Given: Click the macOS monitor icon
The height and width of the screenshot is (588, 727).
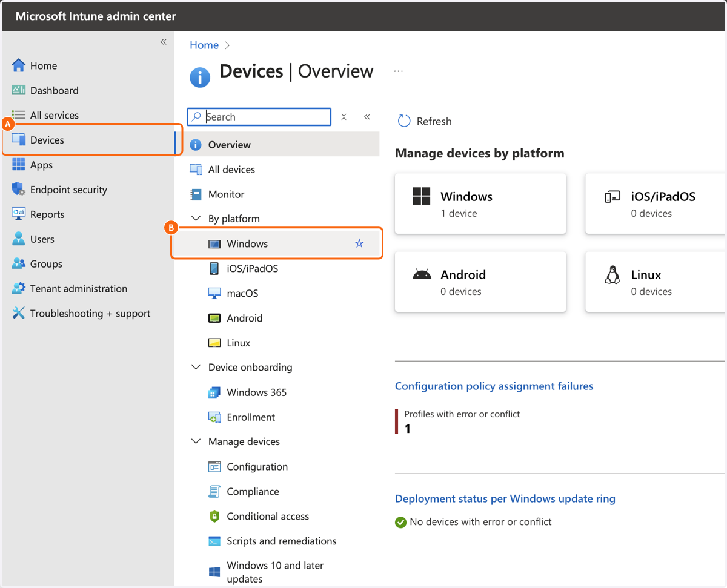Looking at the screenshot, I should [x=214, y=293].
